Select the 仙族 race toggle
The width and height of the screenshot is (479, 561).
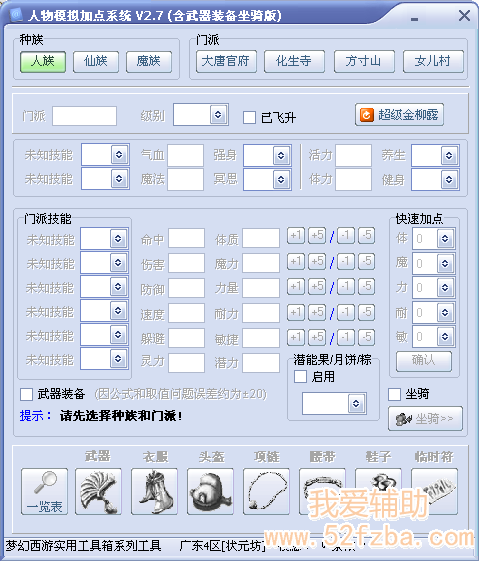(96, 62)
